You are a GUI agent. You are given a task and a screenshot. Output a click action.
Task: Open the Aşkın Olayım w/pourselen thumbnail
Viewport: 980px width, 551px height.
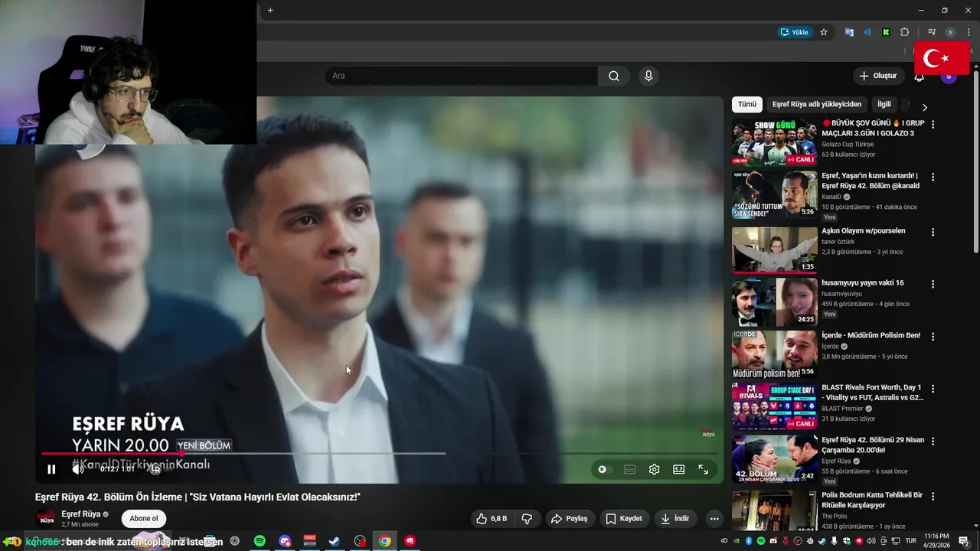point(774,249)
